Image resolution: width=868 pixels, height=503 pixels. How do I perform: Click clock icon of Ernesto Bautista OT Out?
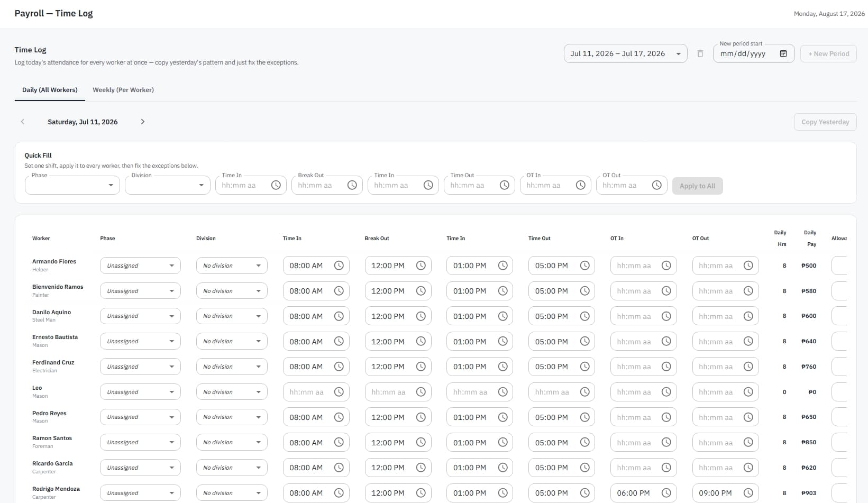pyautogui.click(x=748, y=342)
